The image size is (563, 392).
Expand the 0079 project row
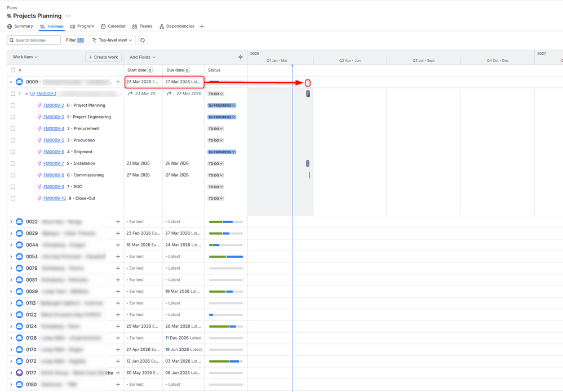tap(11, 268)
